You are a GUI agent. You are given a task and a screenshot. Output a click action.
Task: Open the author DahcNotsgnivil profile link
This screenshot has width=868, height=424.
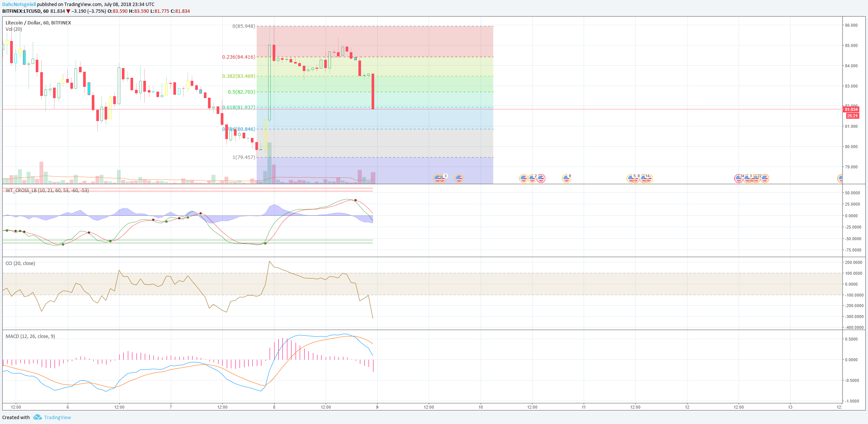click(x=19, y=5)
